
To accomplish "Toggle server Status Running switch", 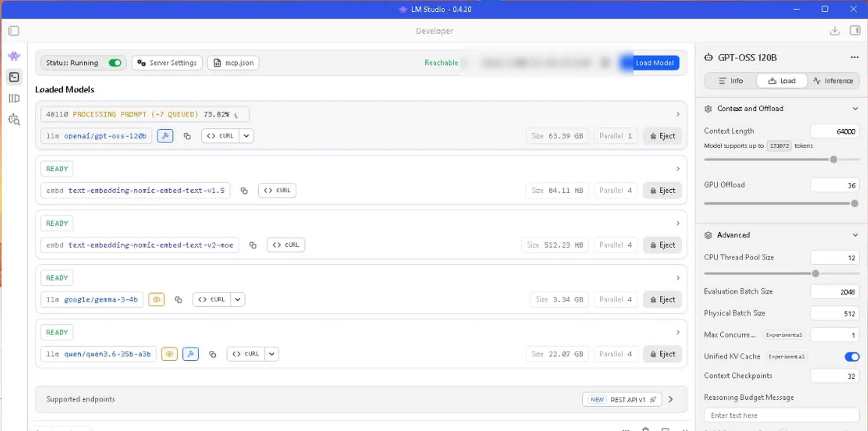I will [115, 63].
